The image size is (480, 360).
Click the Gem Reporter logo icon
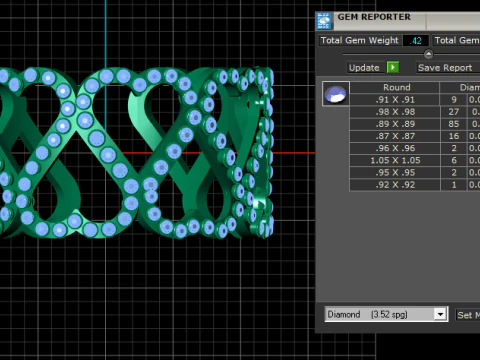point(324,21)
